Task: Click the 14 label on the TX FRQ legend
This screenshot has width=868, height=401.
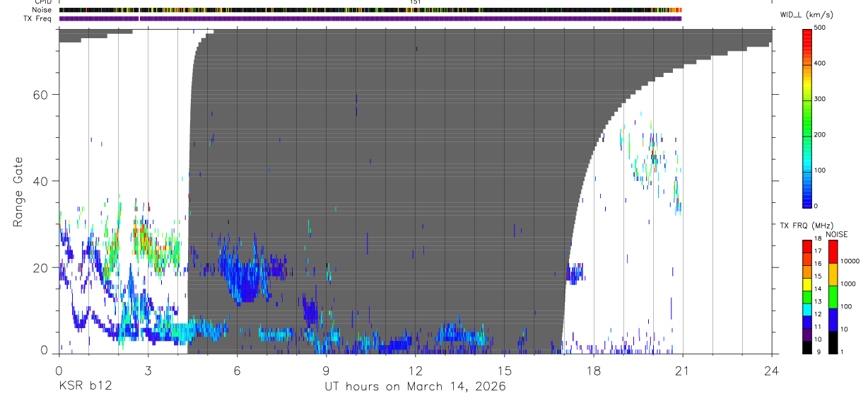Action: [x=819, y=289]
